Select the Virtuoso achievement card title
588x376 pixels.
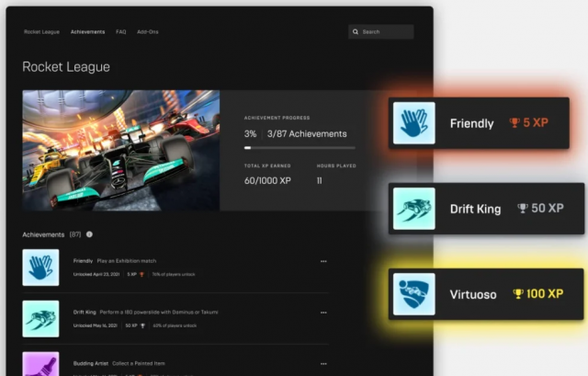473,294
